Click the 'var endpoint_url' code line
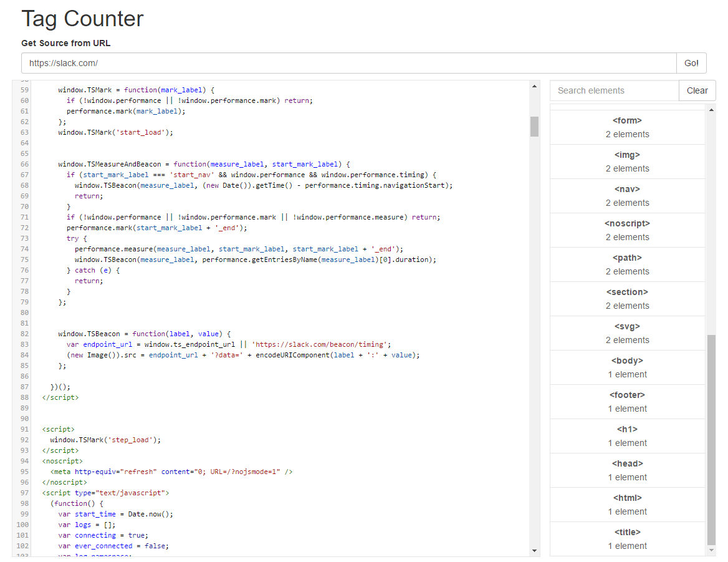The image size is (728, 562). point(229,345)
